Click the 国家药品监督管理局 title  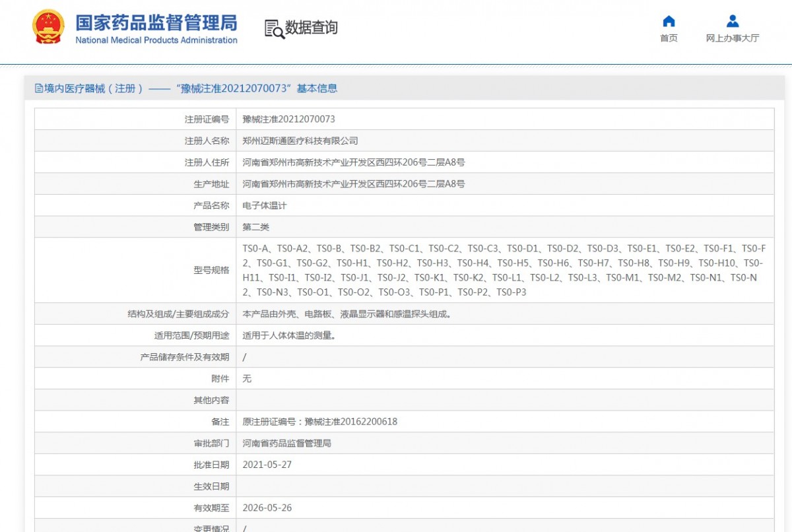pyautogui.click(x=156, y=22)
